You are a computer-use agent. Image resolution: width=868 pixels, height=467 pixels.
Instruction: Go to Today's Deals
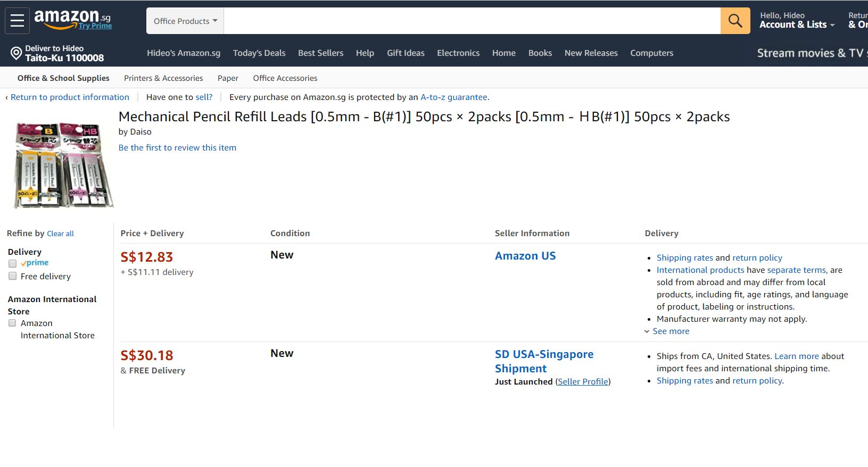point(259,53)
